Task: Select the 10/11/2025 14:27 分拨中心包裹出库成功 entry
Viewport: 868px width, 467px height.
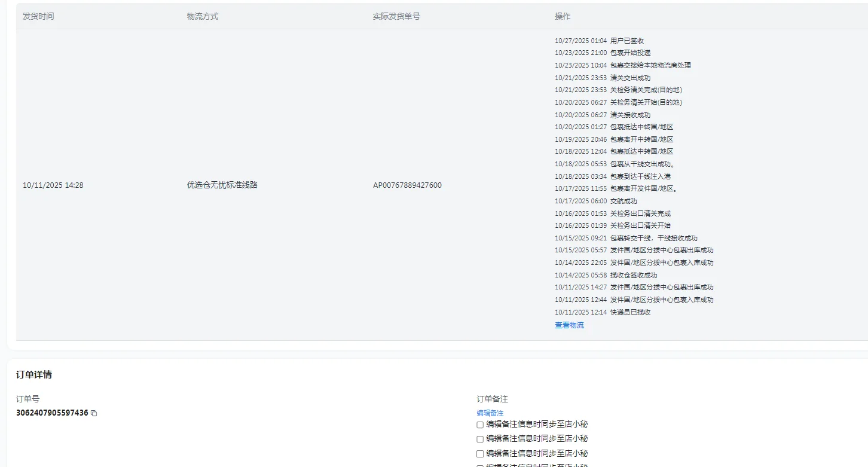Action: [x=634, y=287]
